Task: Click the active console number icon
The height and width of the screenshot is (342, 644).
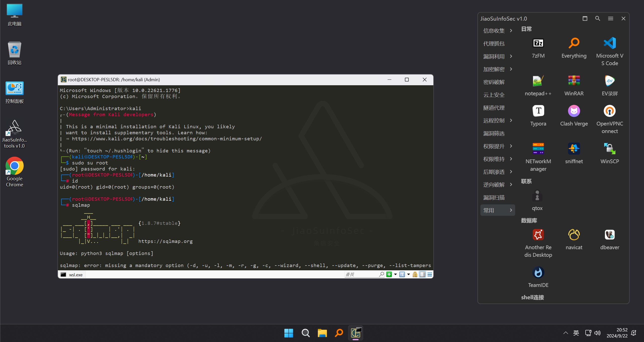Action: tap(402, 274)
